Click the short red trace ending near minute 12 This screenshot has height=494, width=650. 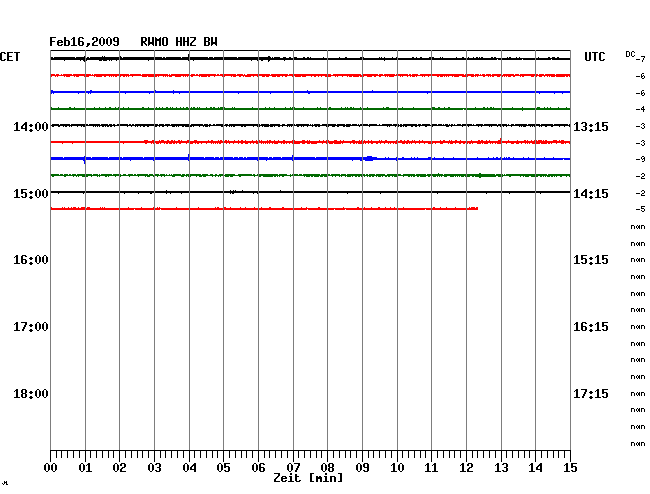[x=264, y=208]
